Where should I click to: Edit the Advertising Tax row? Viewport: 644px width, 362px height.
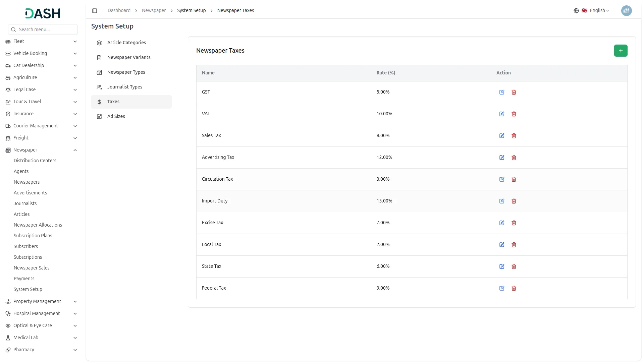click(502, 158)
